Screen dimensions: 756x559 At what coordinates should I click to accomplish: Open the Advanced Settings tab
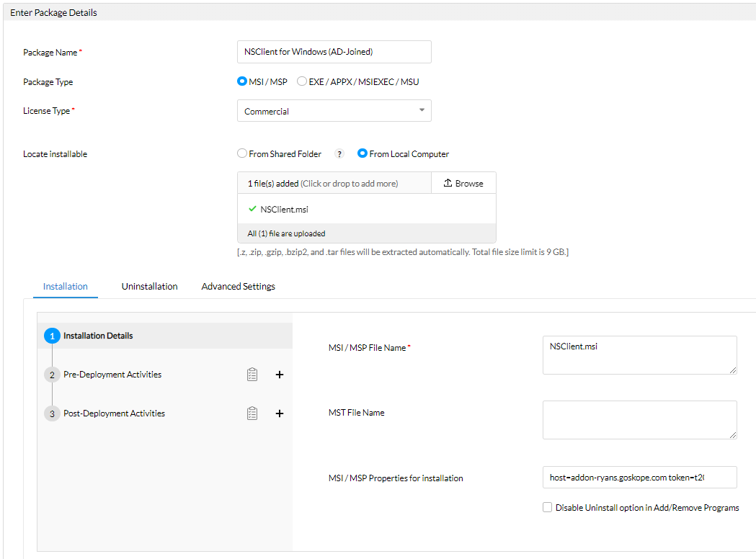238,286
